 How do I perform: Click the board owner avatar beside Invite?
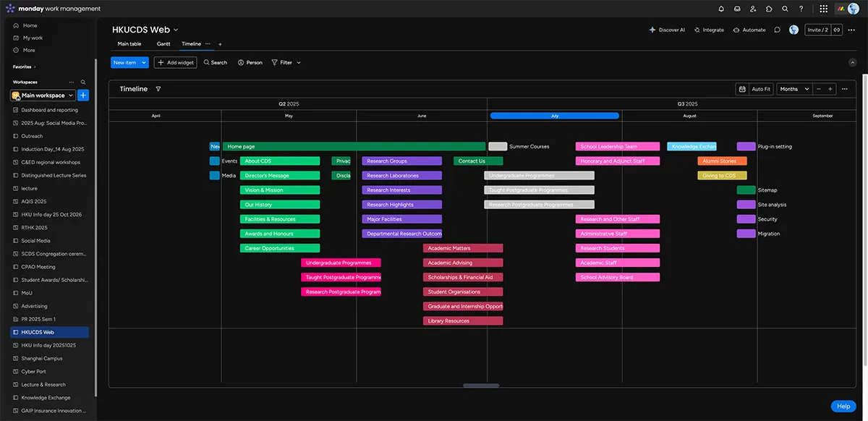click(x=793, y=30)
